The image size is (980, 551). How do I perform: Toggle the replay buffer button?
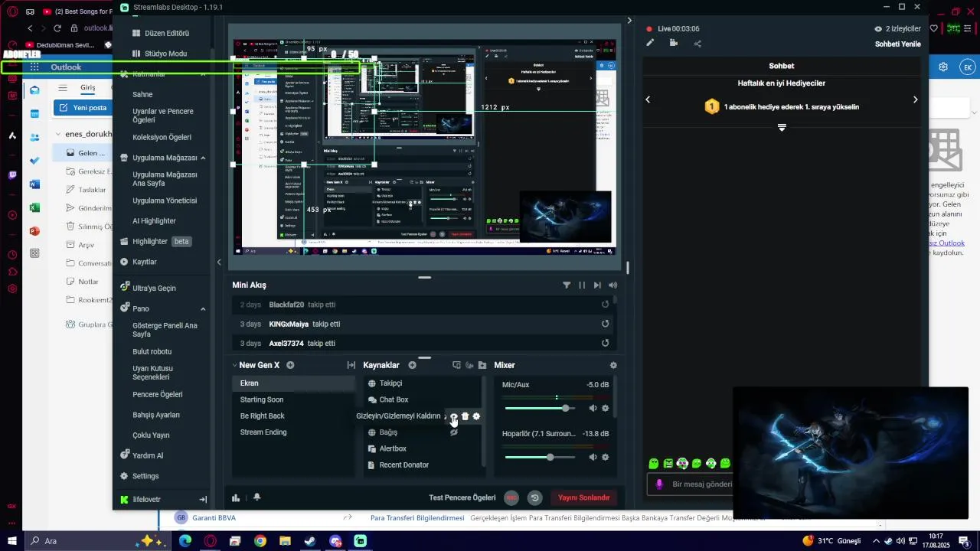(534, 497)
